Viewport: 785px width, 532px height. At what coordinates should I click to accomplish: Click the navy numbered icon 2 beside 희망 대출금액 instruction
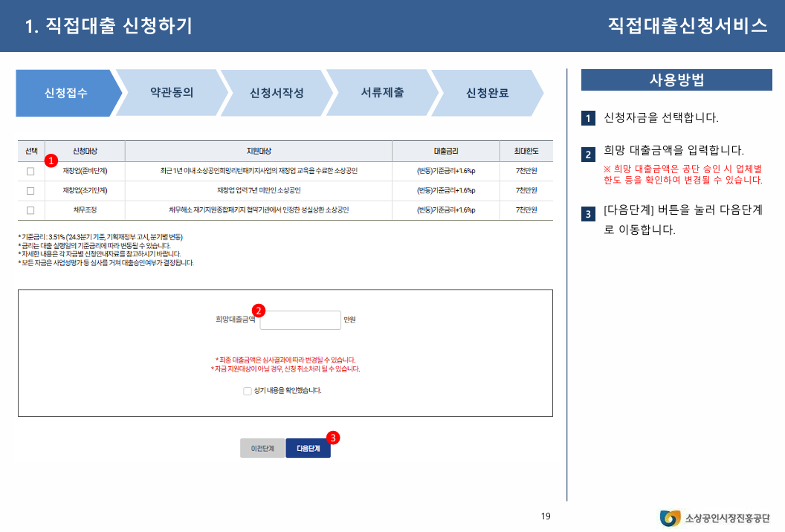(589, 152)
